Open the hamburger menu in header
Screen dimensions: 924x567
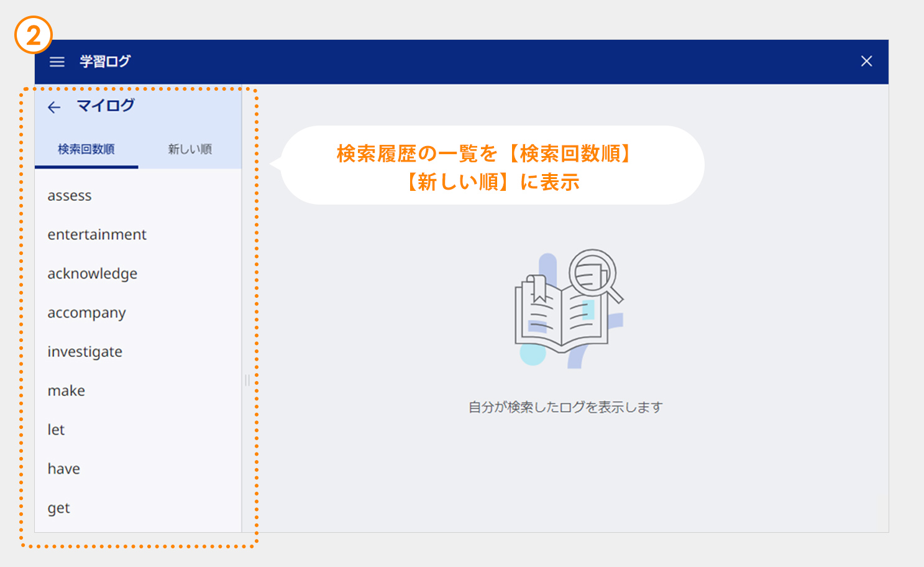[x=57, y=62]
